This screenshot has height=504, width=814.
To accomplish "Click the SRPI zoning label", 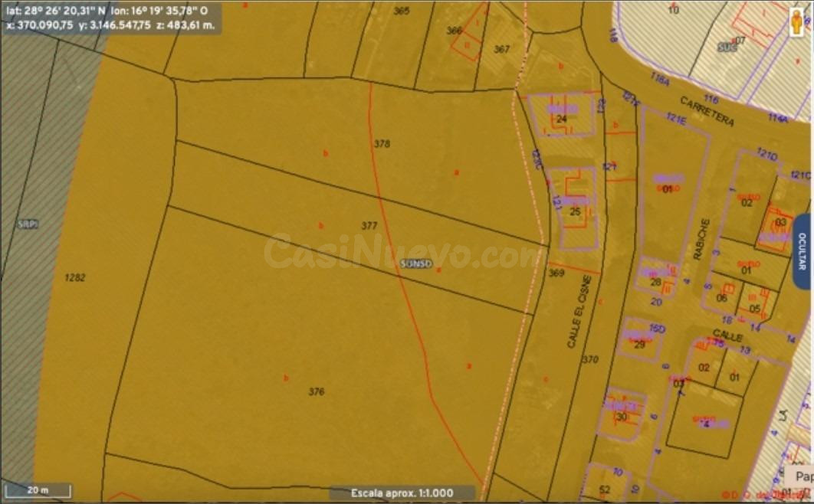I will click(x=28, y=224).
